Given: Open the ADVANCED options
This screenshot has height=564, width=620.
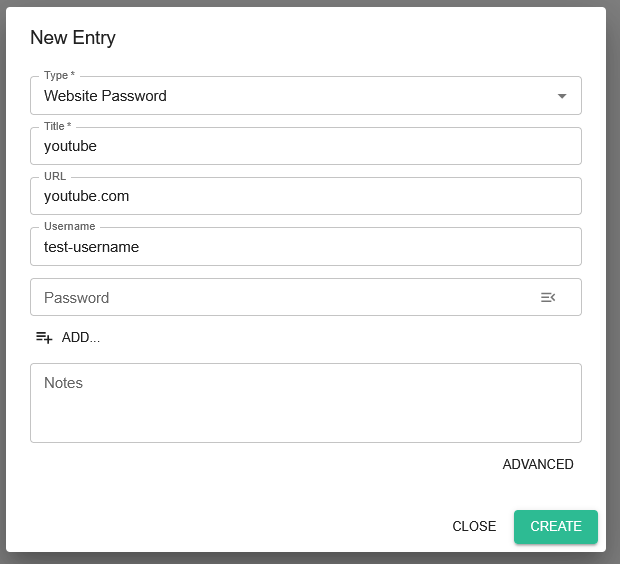Looking at the screenshot, I should (538, 464).
